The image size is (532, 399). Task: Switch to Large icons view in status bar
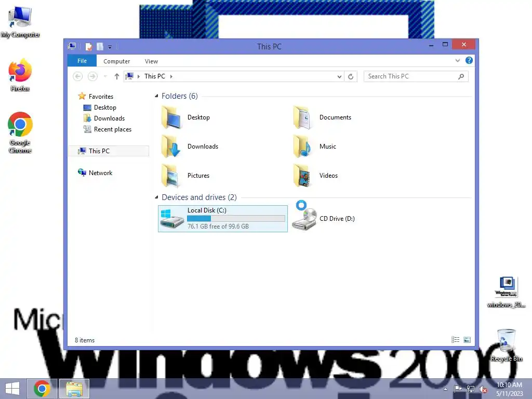coord(467,340)
